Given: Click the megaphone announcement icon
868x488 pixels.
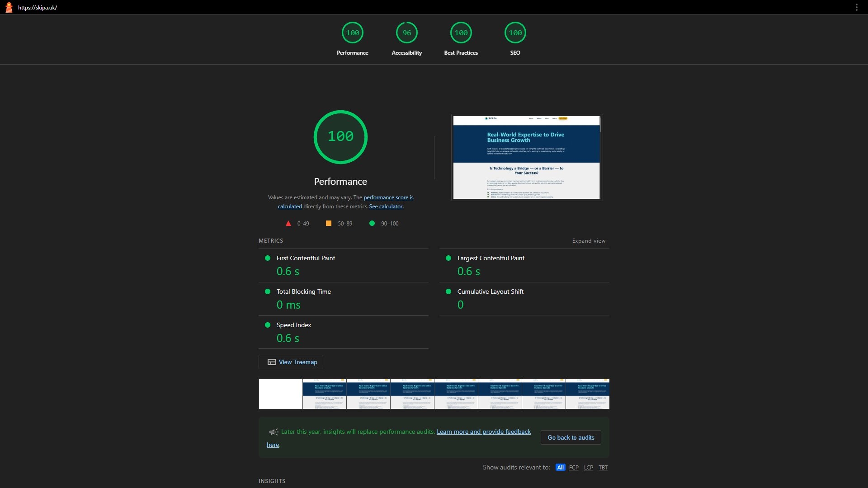Looking at the screenshot, I should click(x=274, y=432).
